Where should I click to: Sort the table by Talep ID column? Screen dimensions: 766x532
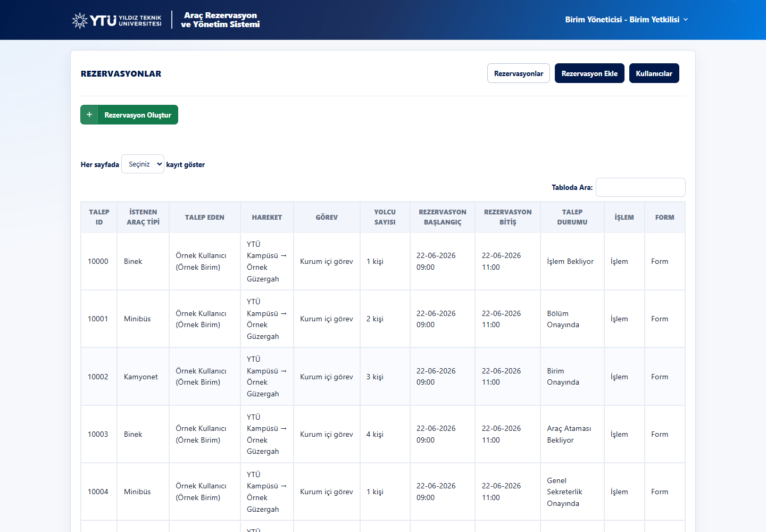coord(99,217)
